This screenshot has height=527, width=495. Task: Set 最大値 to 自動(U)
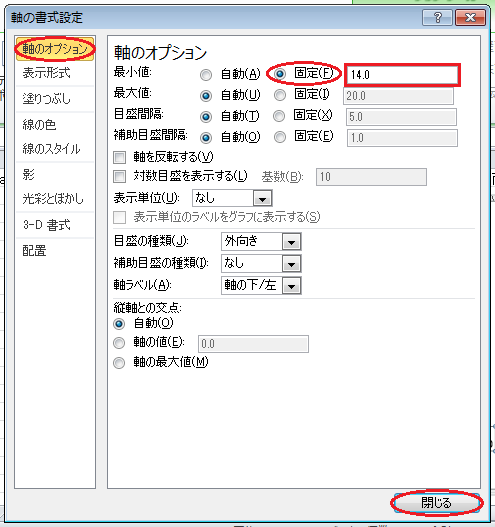(206, 96)
